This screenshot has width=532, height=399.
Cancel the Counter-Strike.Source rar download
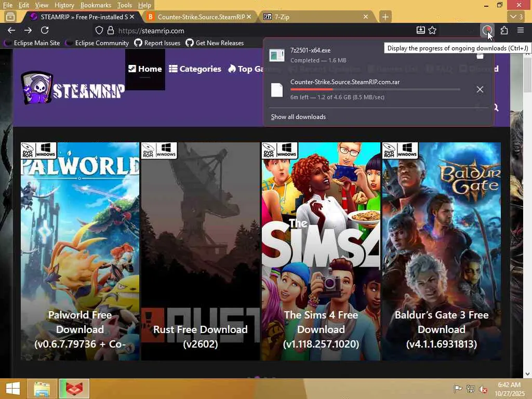tap(480, 89)
